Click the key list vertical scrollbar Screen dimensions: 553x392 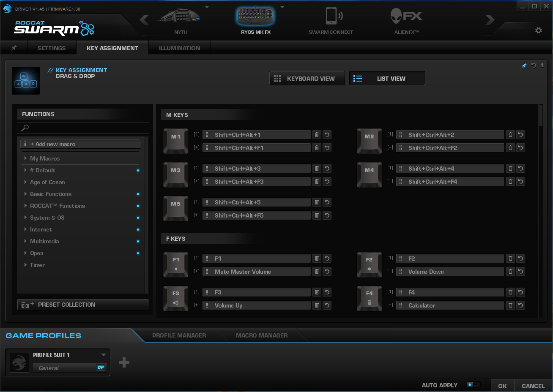[540, 115]
